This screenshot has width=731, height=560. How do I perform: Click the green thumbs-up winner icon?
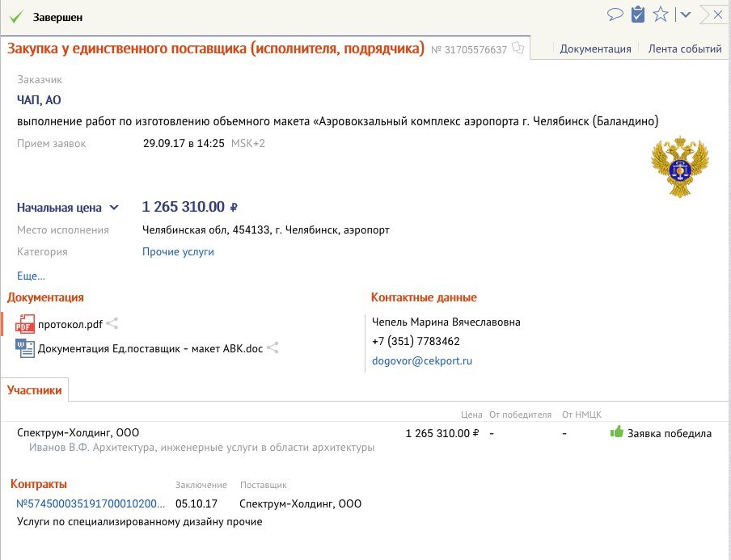click(x=617, y=432)
